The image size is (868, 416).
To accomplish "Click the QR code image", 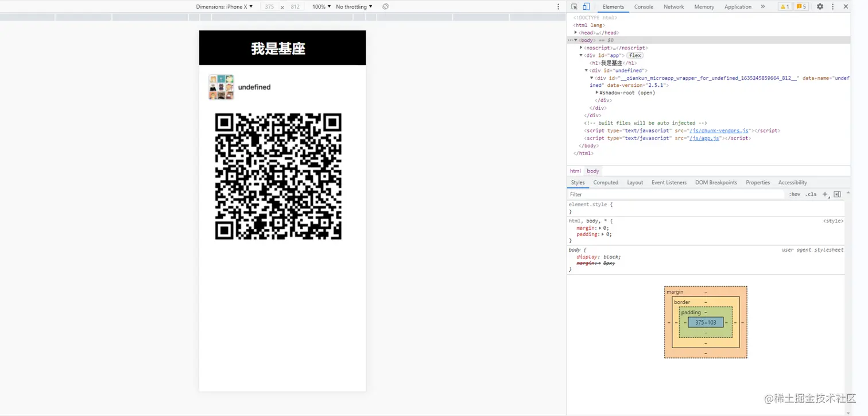I will coord(278,176).
